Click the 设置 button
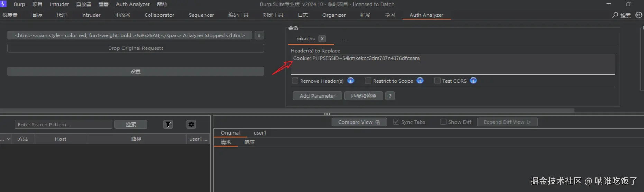This screenshot has height=192, width=644. pyautogui.click(x=136, y=71)
